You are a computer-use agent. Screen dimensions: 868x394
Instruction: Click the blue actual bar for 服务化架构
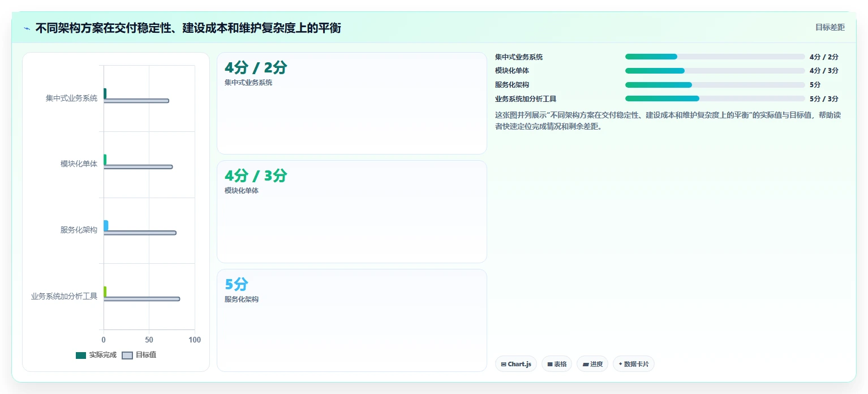click(106, 225)
